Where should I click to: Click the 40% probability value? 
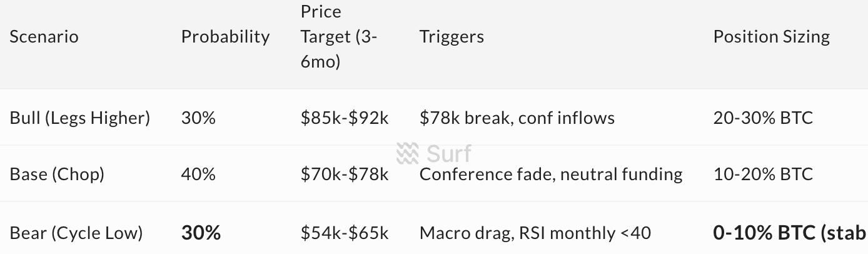tap(198, 174)
